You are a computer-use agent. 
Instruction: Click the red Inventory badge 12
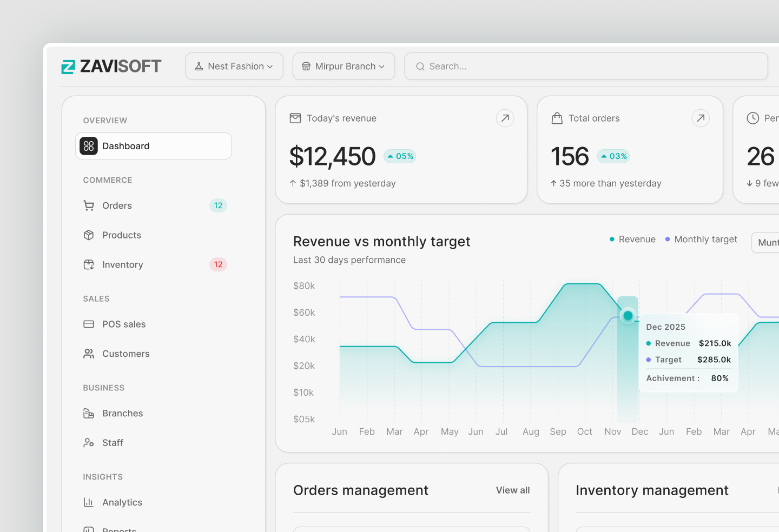(x=218, y=264)
